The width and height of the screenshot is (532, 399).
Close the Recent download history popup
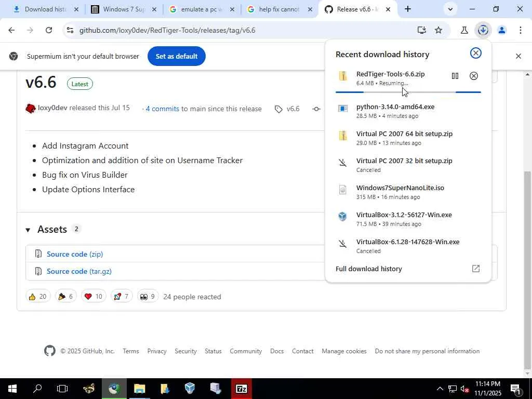[476, 54]
